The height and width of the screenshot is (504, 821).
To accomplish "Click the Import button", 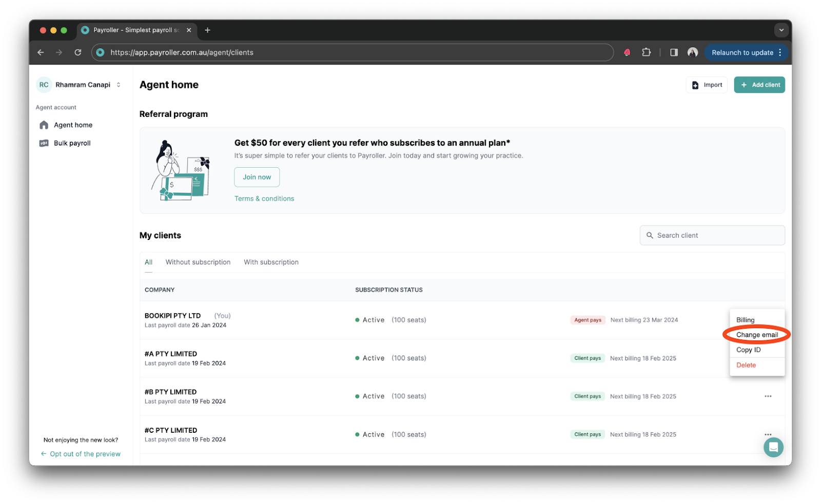I will (x=707, y=85).
